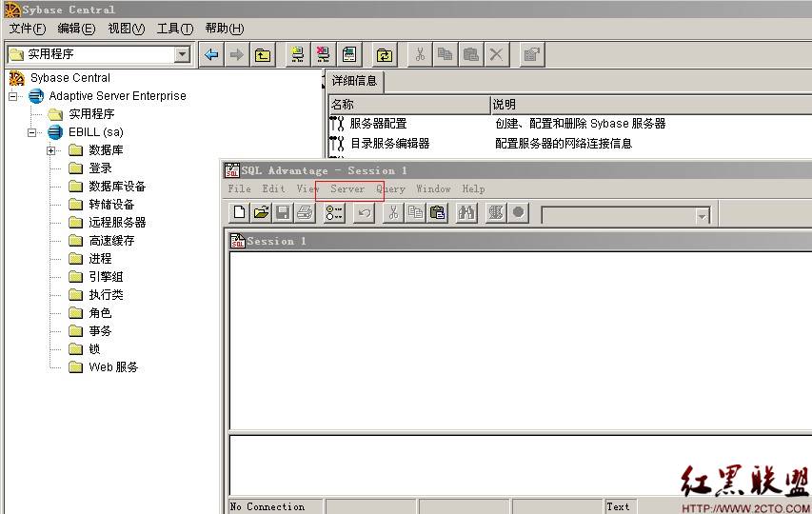This screenshot has height=514, width=812.
Task: Click the 名称 column header
Action: (409, 105)
